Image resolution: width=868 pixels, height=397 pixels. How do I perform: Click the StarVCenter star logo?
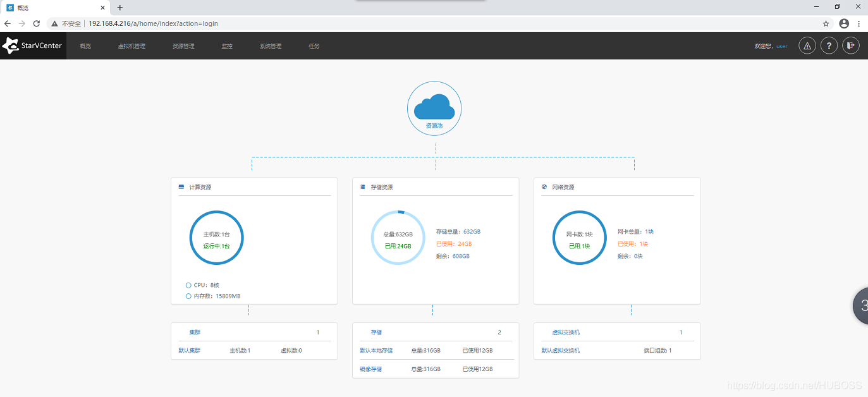(x=11, y=46)
